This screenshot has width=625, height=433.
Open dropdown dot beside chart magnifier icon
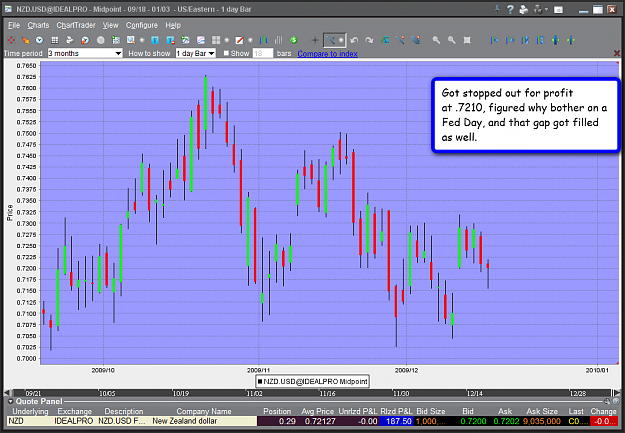(142, 40)
